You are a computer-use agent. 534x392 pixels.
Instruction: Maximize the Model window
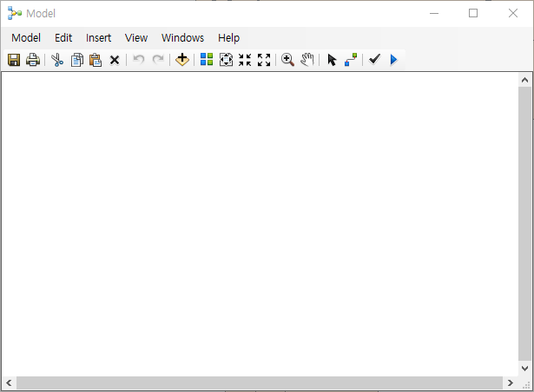(473, 13)
